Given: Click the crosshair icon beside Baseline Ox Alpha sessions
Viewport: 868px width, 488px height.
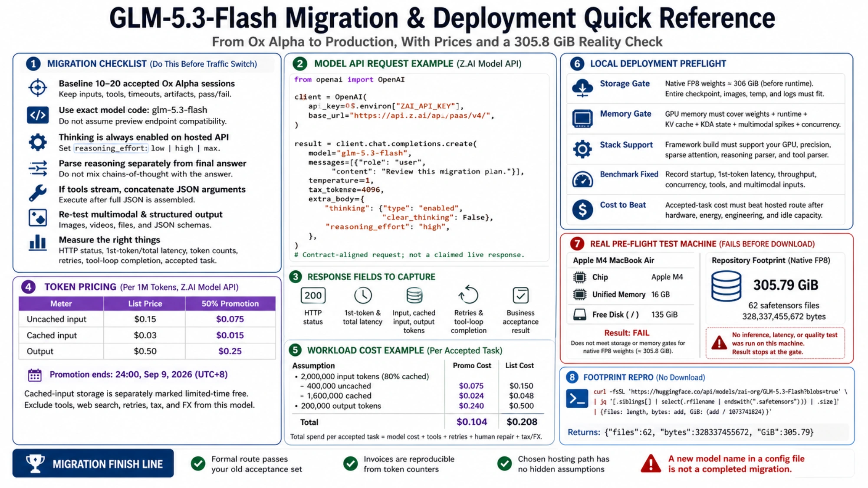Looking at the screenshot, I should [x=38, y=88].
